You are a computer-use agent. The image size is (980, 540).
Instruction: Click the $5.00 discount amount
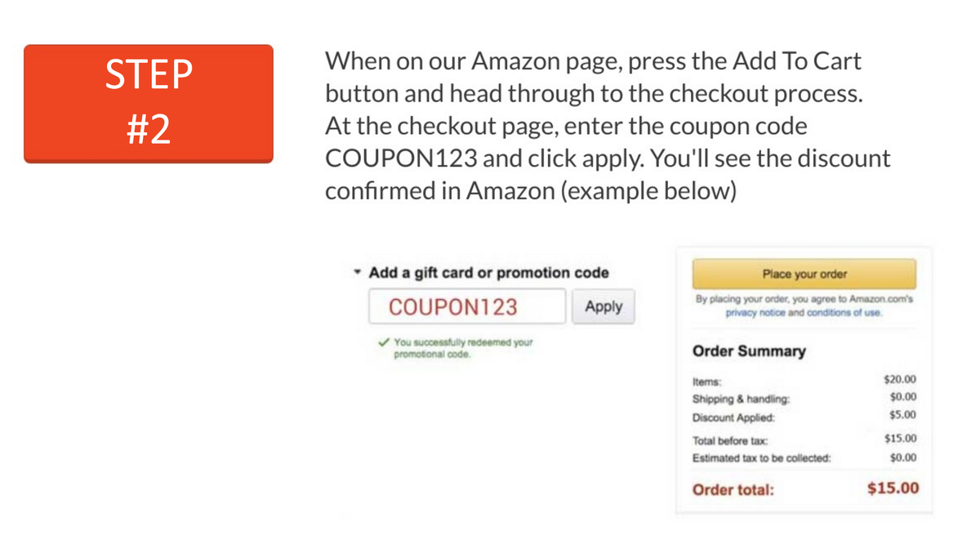902,415
